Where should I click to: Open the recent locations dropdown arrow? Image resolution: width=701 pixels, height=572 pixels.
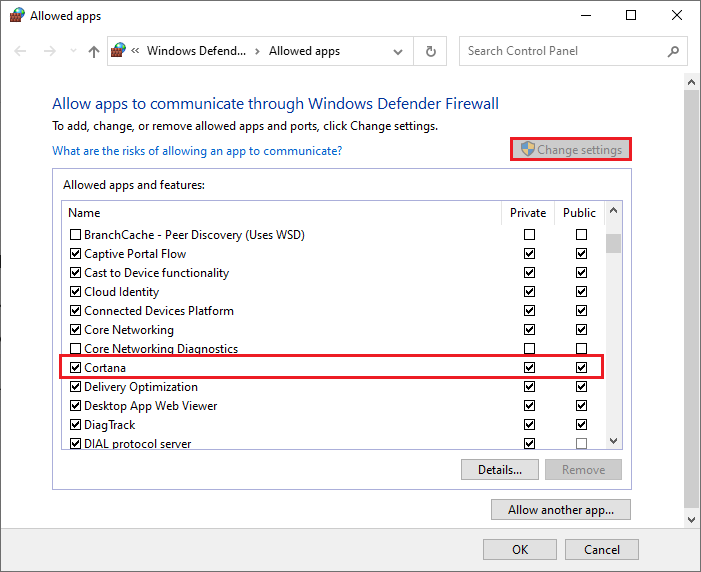[73, 51]
